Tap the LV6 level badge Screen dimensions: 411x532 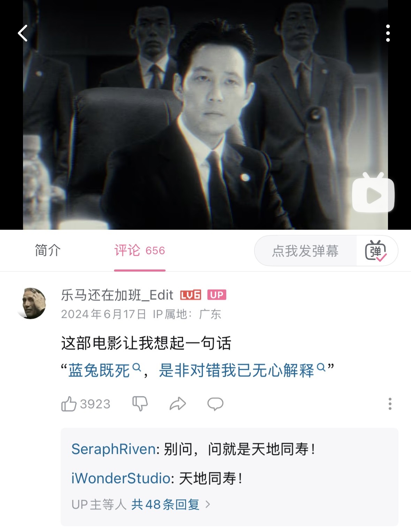coord(191,295)
